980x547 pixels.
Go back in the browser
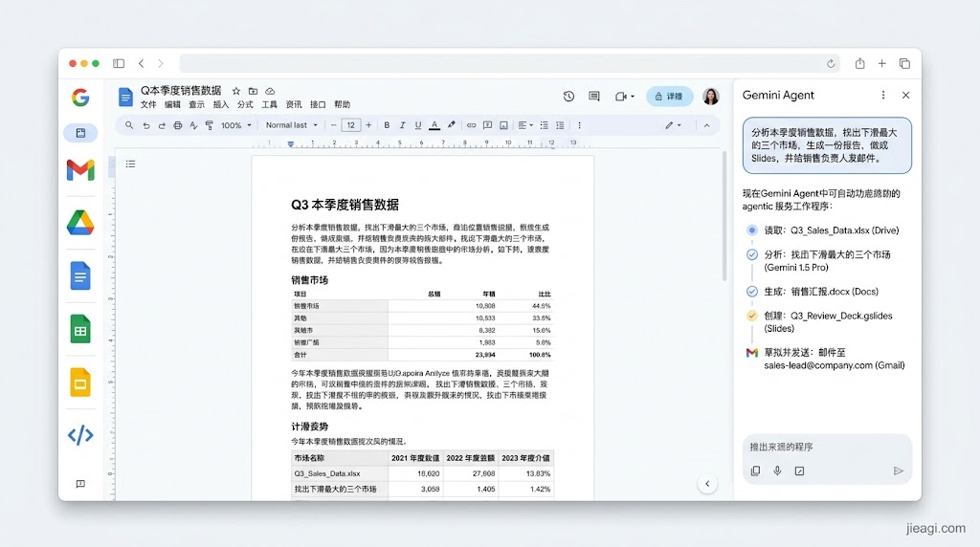point(142,63)
